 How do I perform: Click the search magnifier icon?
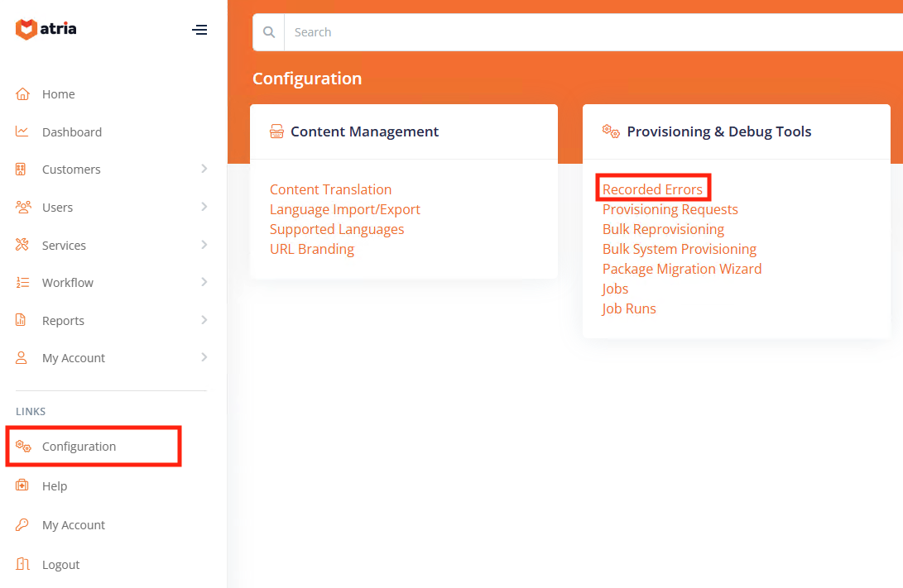[x=268, y=32]
